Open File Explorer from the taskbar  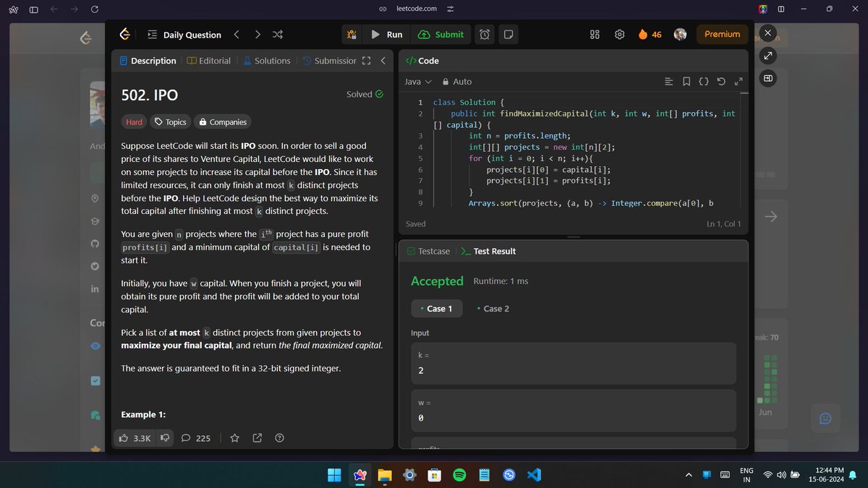(384, 475)
